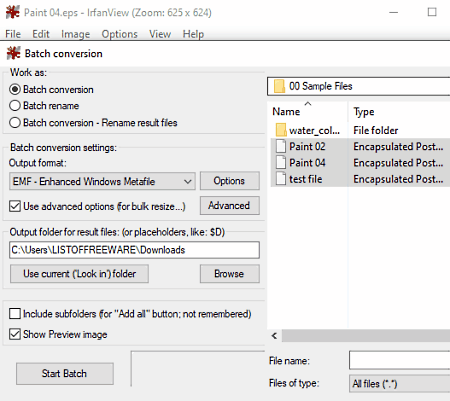Select the water_col folder icon

click(x=281, y=130)
